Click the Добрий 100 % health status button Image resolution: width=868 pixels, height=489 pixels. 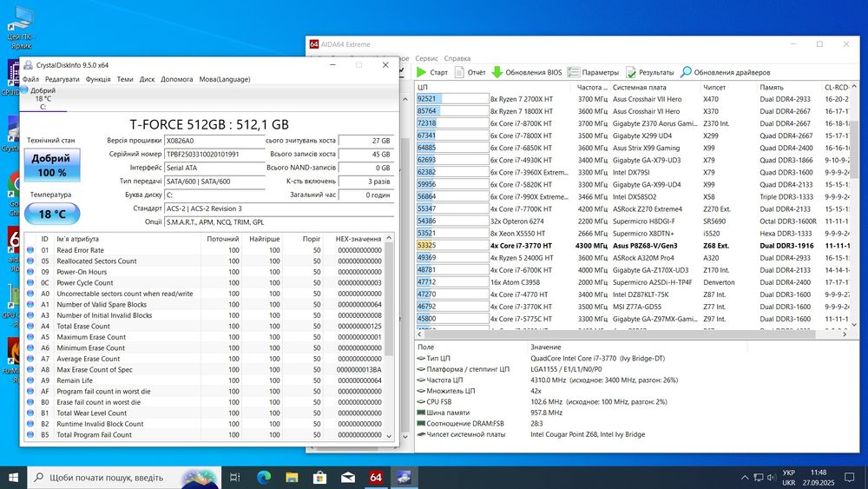(52, 165)
